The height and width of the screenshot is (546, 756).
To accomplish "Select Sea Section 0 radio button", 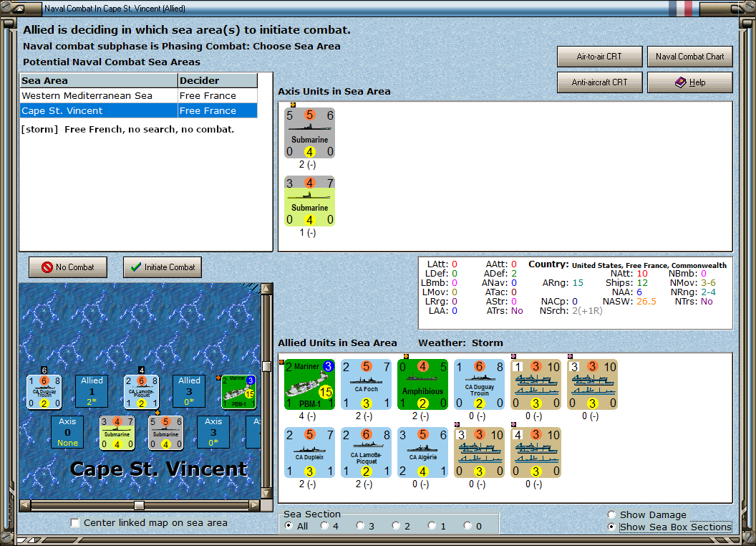I will [x=467, y=526].
